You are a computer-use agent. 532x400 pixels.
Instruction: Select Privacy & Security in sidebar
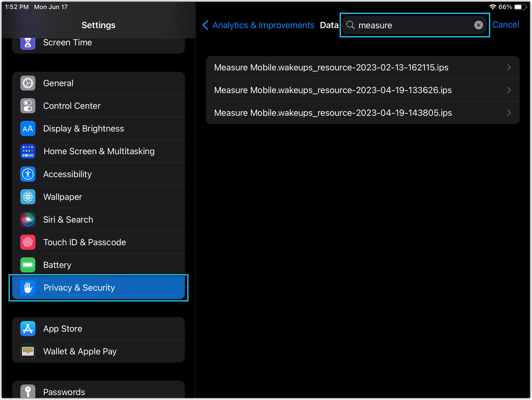[99, 288]
